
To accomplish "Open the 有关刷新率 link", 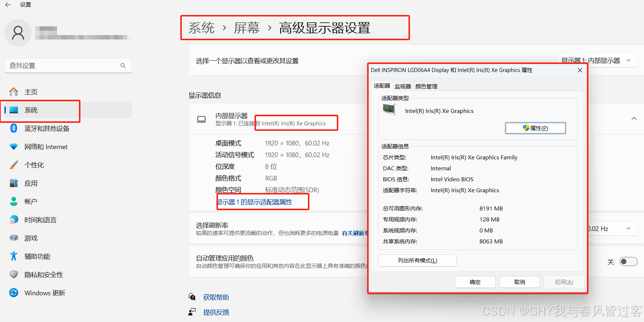I will 355,233.
